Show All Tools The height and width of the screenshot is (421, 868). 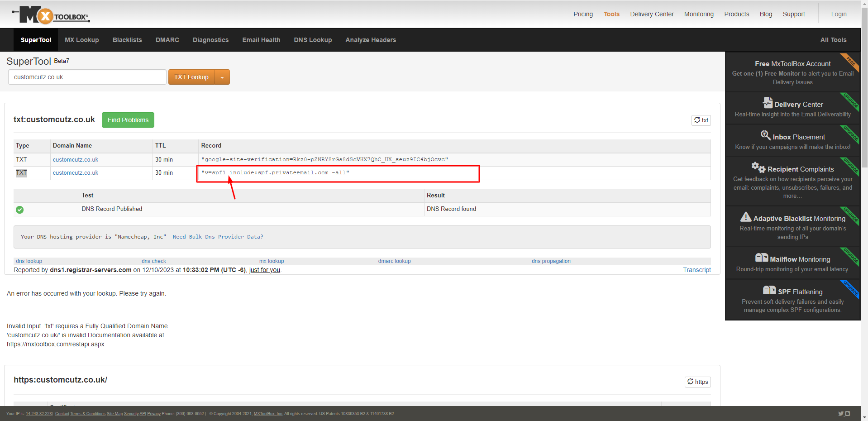[x=833, y=40]
